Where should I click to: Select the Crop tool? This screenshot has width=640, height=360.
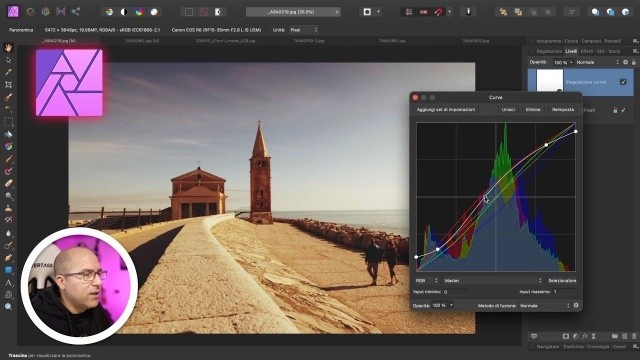(x=8, y=84)
